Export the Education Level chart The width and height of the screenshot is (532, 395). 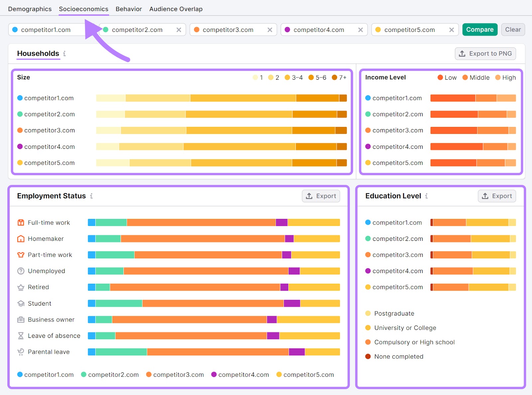pyautogui.click(x=497, y=196)
